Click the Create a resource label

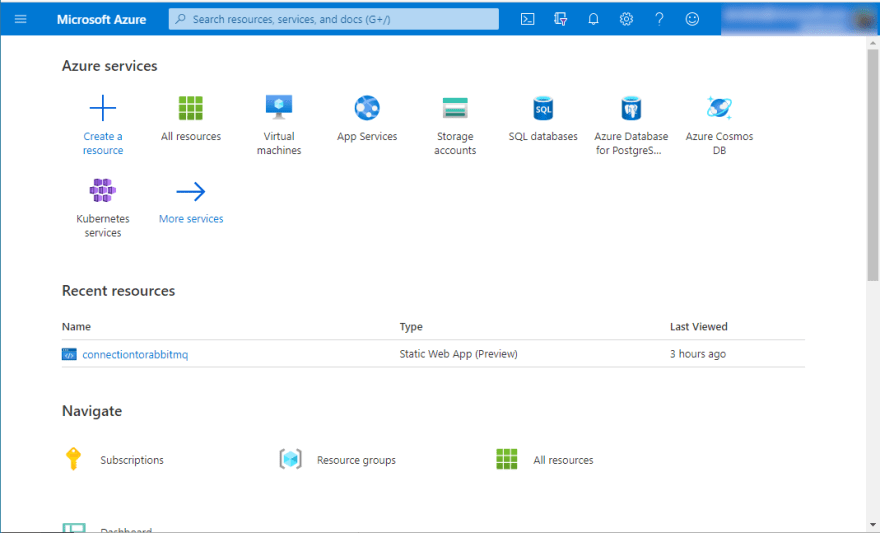[x=103, y=143]
